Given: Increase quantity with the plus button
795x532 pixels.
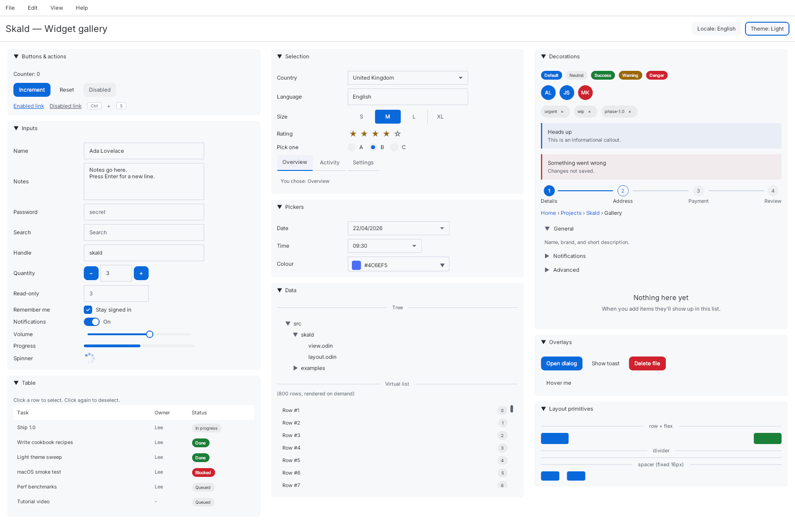Looking at the screenshot, I should 141,273.
